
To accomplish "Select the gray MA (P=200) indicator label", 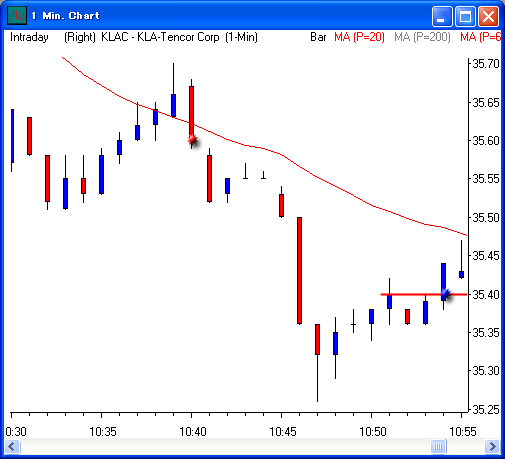I will 422,37.
